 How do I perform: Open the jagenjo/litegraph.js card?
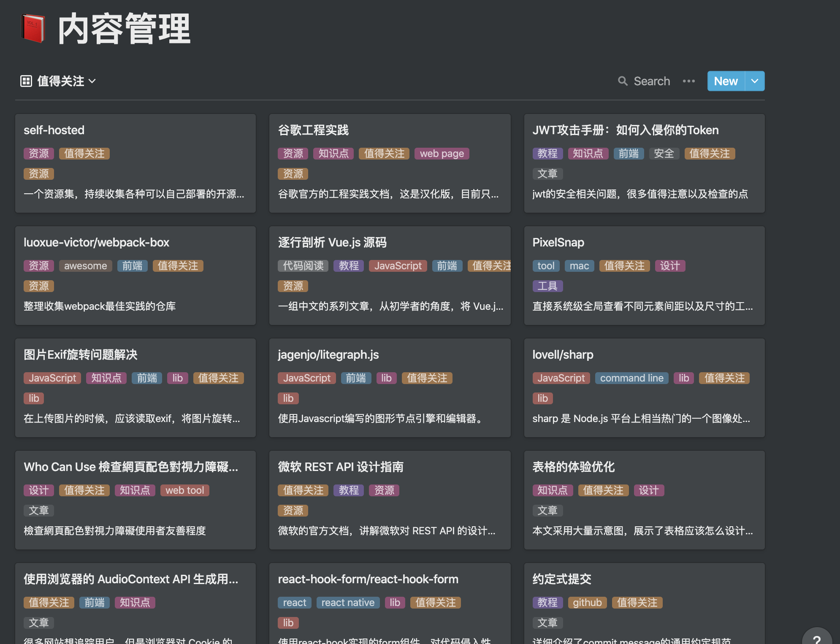(328, 354)
